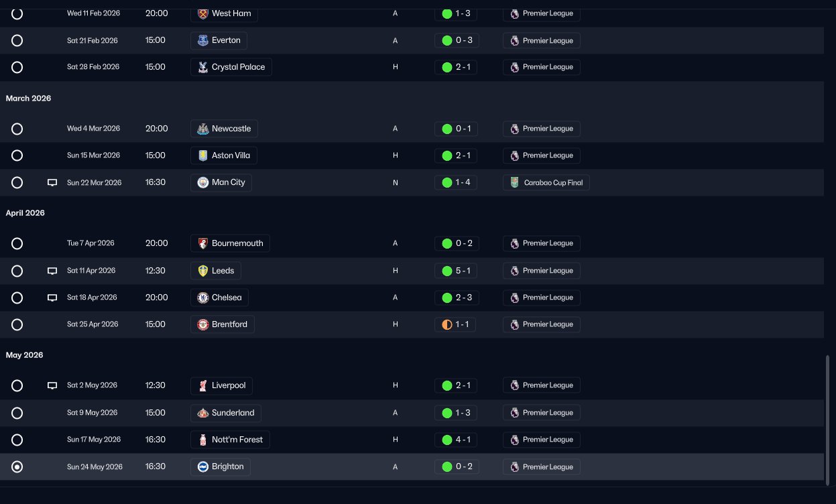
Task: Select the radio button for Aston Villa fixture
Action: coord(17,155)
